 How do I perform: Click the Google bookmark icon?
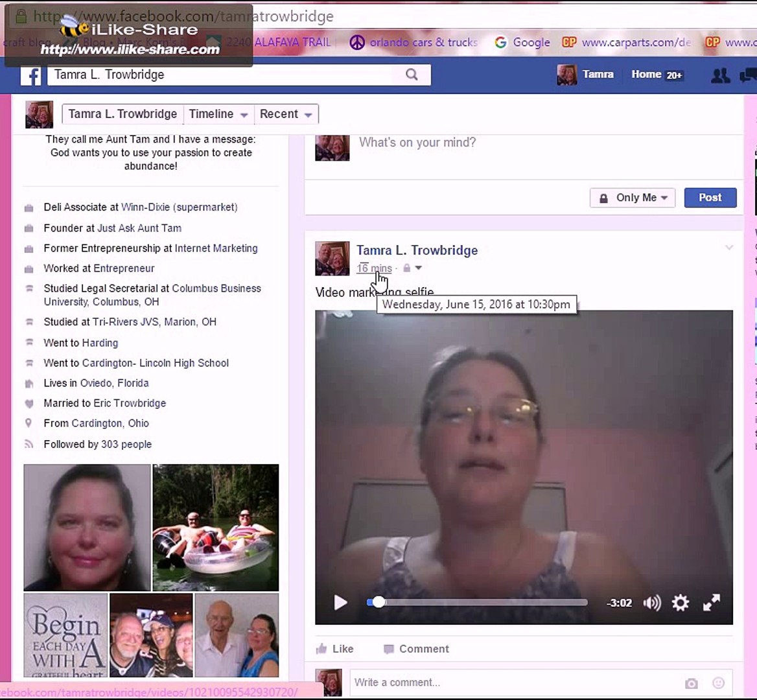[x=500, y=43]
